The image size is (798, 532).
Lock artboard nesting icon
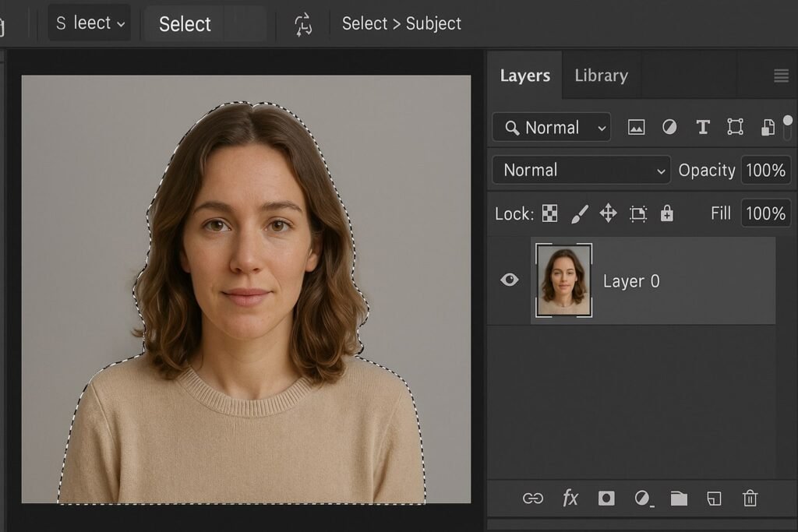pos(638,213)
